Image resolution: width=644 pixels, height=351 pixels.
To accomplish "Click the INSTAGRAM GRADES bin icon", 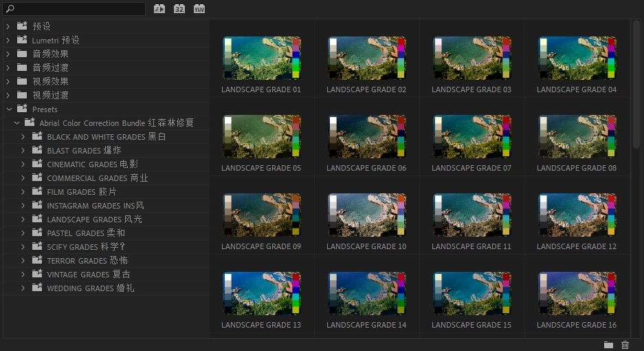I will pyautogui.click(x=37, y=205).
